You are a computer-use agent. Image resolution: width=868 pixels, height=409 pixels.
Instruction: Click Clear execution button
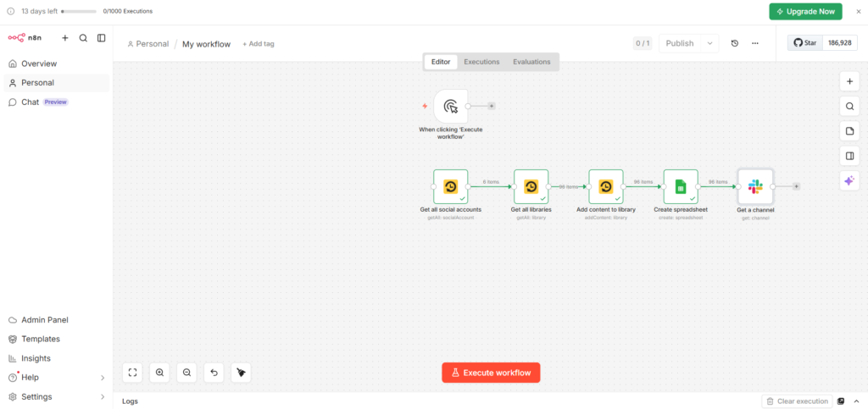tap(797, 401)
